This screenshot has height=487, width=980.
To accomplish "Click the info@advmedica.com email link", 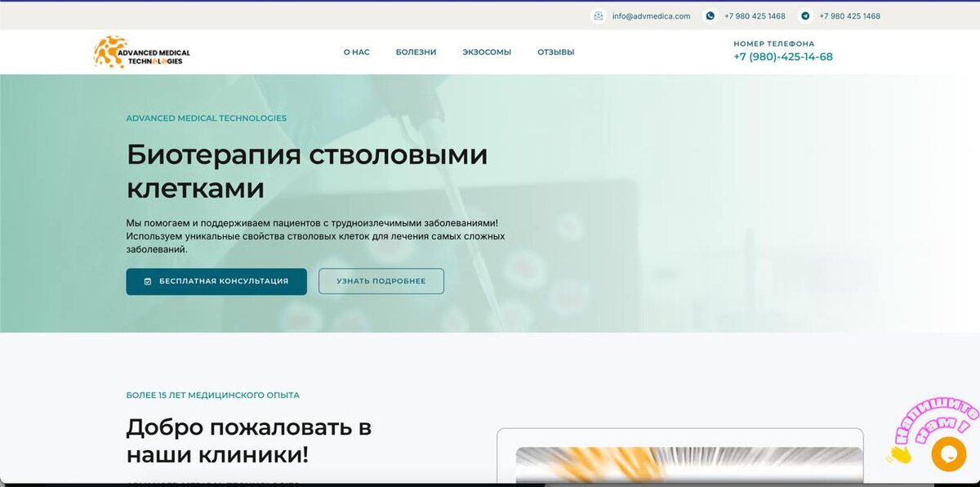I will (651, 16).
